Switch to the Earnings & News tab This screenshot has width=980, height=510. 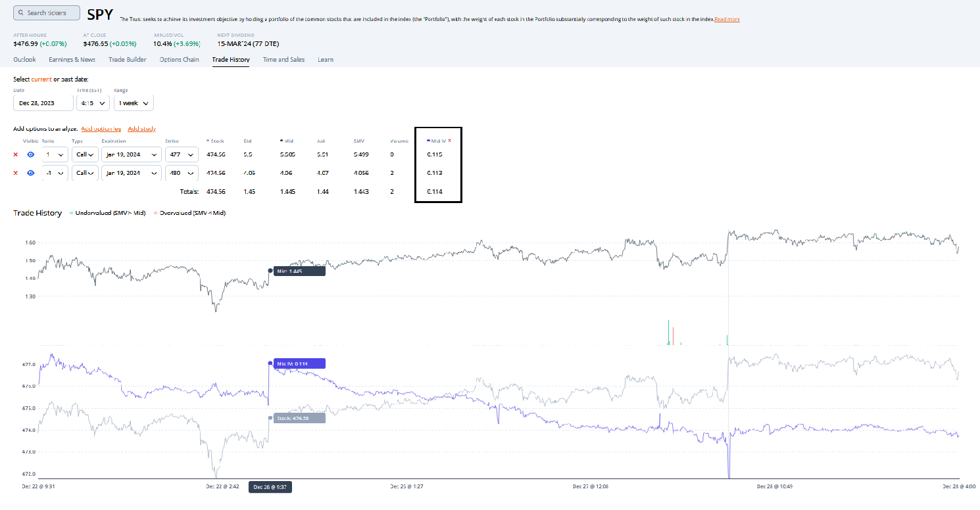[x=72, y=59]
